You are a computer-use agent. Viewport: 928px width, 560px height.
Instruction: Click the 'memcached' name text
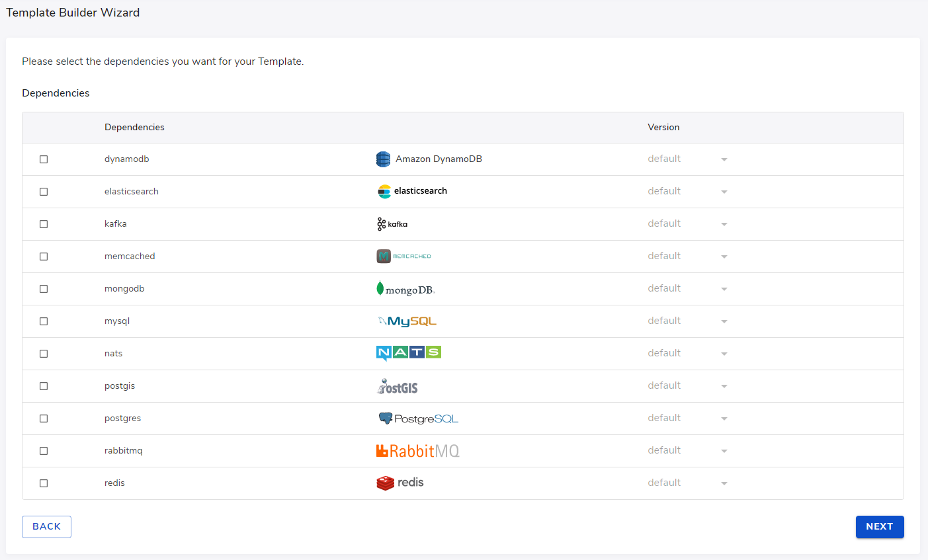coord(130,257)
